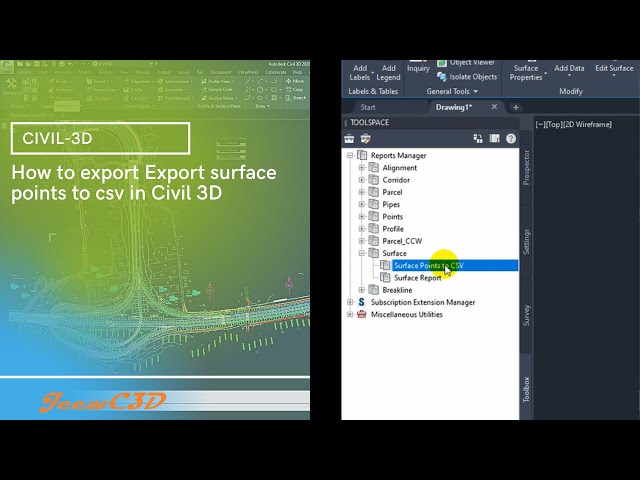Click the Labels & Tables panel title
The height and width of the screenshot is (480, 640).
tap(373, 91)
